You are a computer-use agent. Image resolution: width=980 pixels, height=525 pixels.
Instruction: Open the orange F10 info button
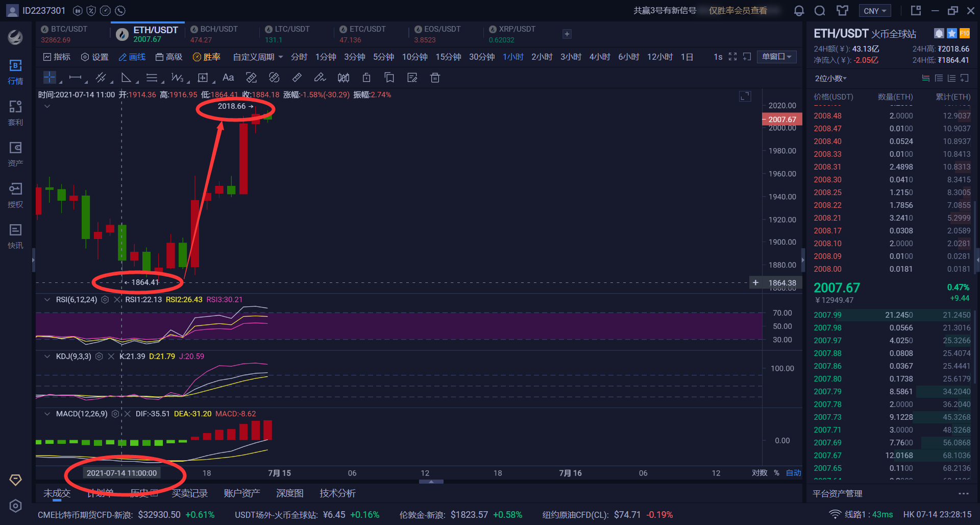(965, 33)
